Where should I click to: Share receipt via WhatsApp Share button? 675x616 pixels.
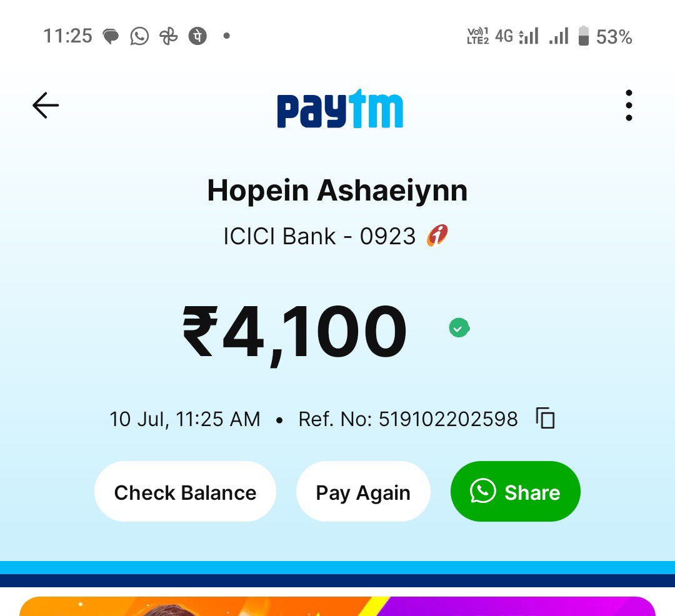click(x=515, y=492)
